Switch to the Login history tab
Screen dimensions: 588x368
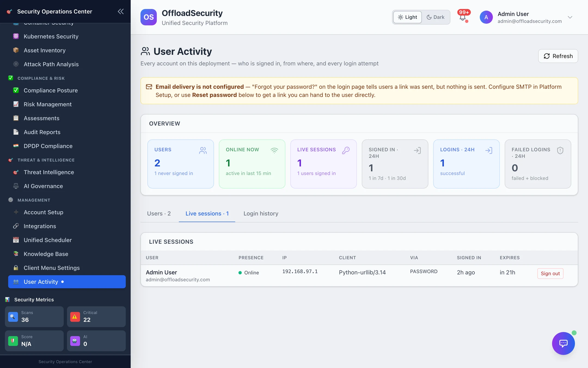[x=261, y=213]
